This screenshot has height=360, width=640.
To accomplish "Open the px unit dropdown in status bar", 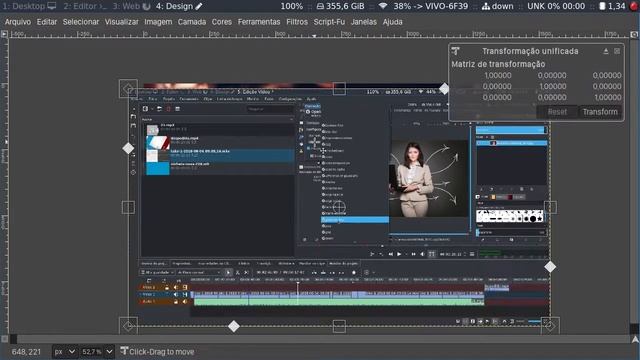I will click(x=65, y=351).
